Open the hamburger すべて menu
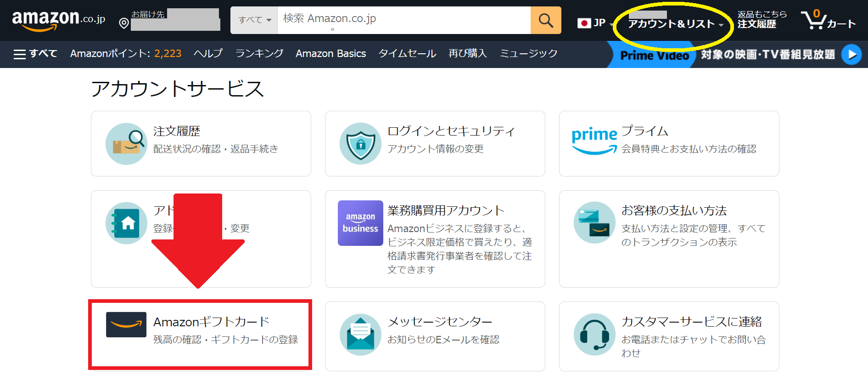 coord(35,54)
